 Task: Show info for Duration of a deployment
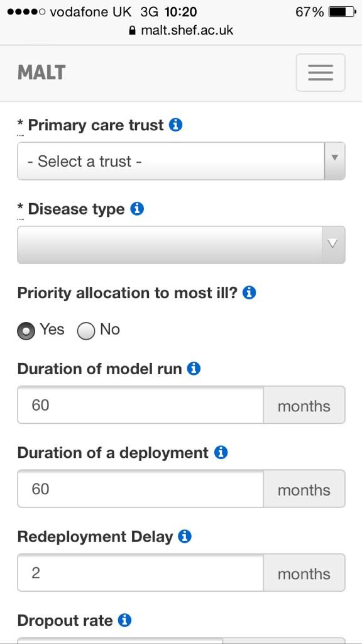pyautogui.click(x=221, y=452)
